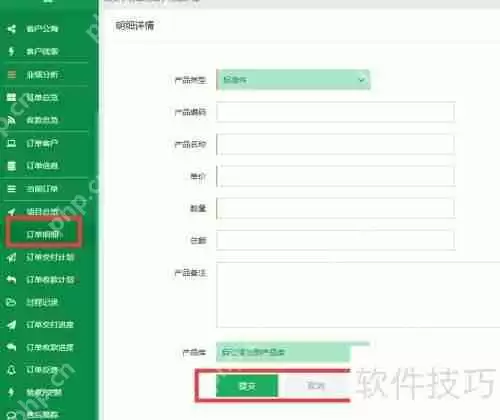This screenshot has height=420, width=500.
Task: Open the 订单信息 sidebar menu item
Action: [42, 166]
